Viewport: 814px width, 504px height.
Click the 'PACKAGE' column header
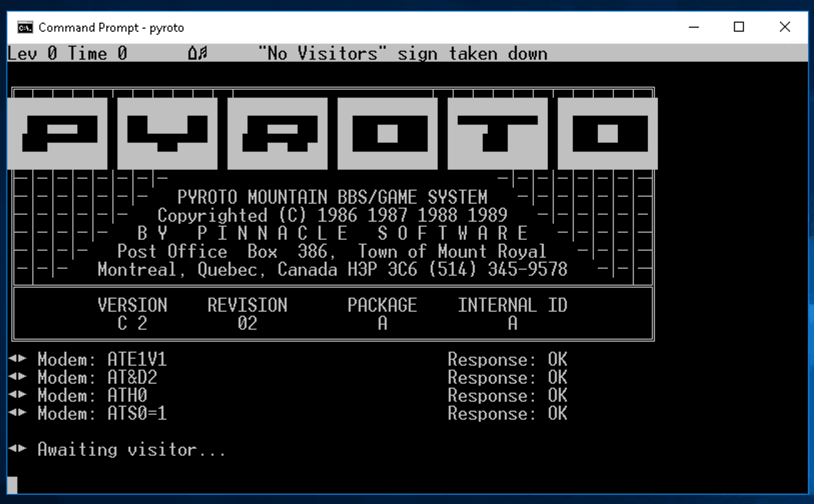point(382,305)
